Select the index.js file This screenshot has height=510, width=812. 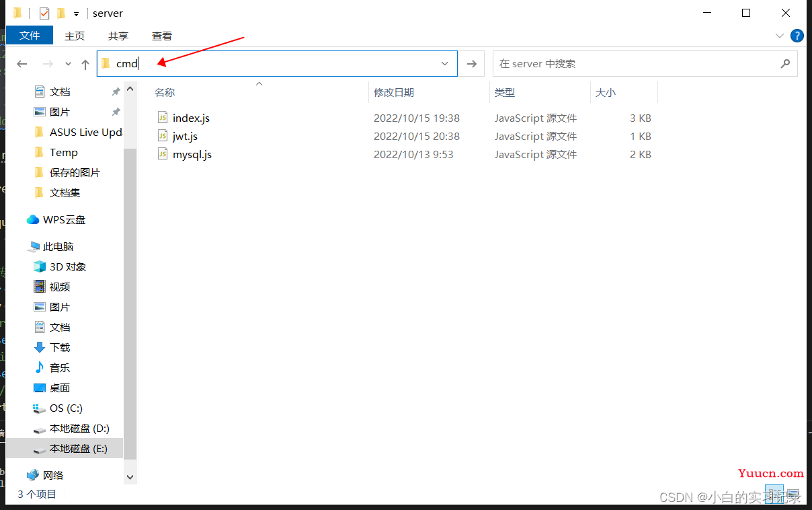[191, 118]
